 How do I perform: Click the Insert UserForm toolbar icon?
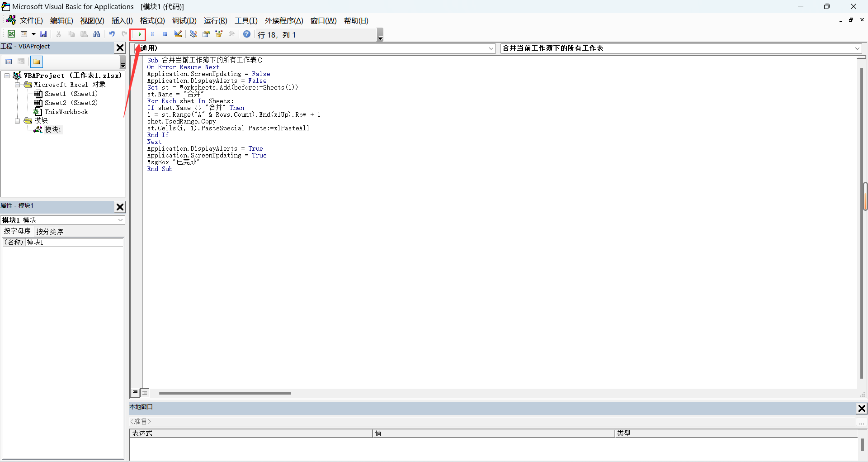click(24, 34)
